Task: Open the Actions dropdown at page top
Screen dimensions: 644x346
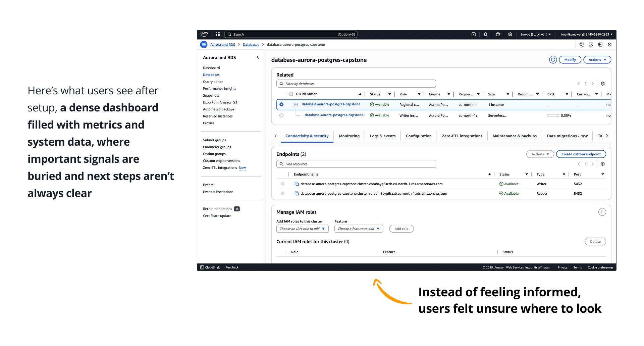Action: pyautogui.click(x=597, y=60)
